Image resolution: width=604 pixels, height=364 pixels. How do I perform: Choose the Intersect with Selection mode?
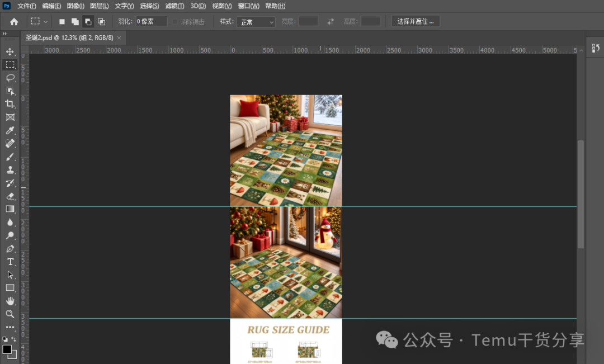coord(101,22)
